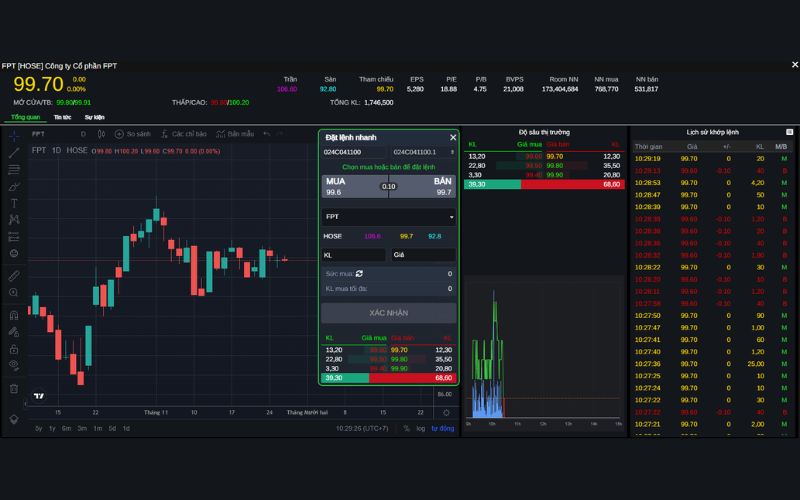Select the ruler measure tool
800x500 pixels.
pos(14,274)
